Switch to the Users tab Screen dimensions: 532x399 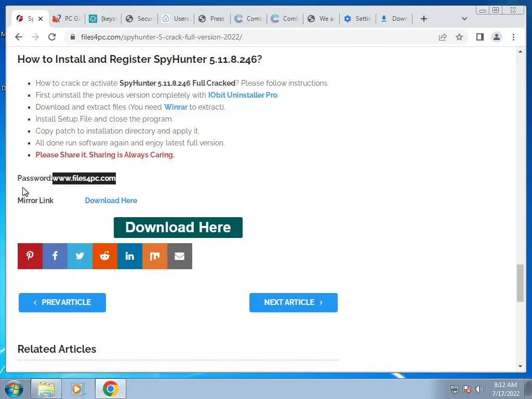pyautogui.click(x=176, y=19)
